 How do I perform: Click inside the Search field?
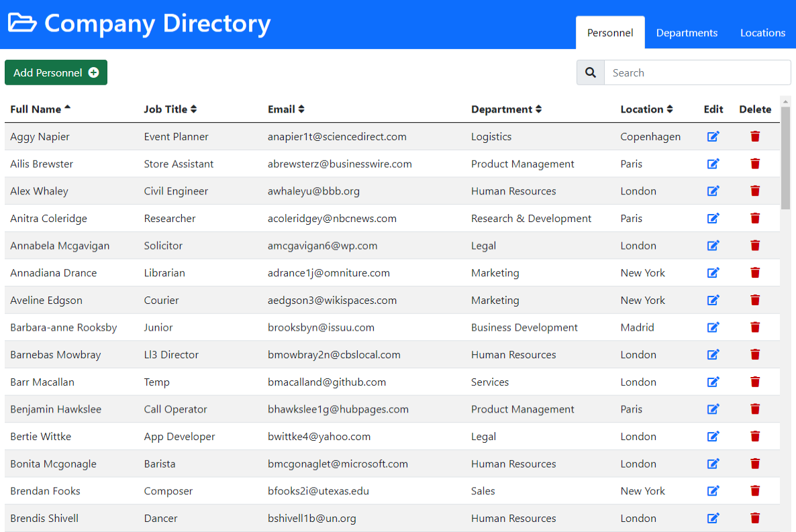pos(698,72)
